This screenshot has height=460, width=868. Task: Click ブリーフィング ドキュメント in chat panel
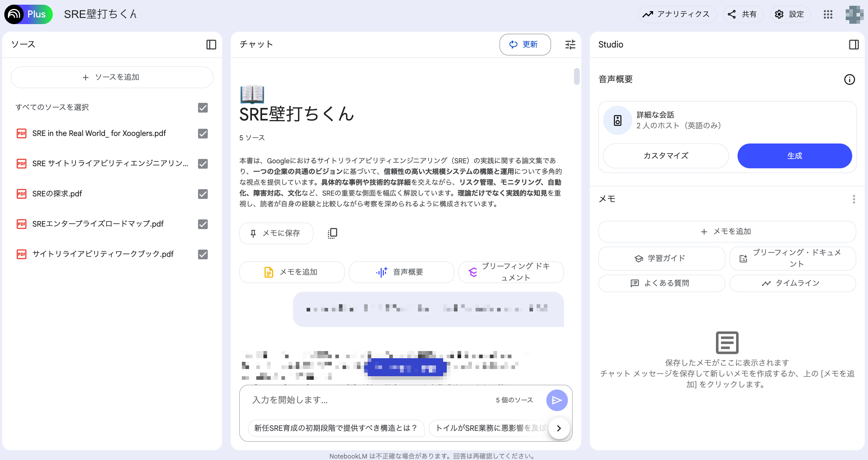(511, 272)
